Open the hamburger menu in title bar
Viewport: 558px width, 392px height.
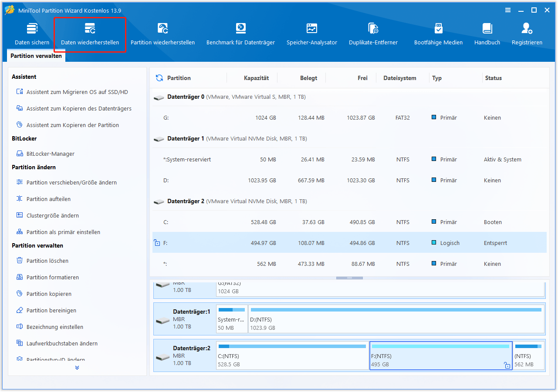tap(508, 10)
